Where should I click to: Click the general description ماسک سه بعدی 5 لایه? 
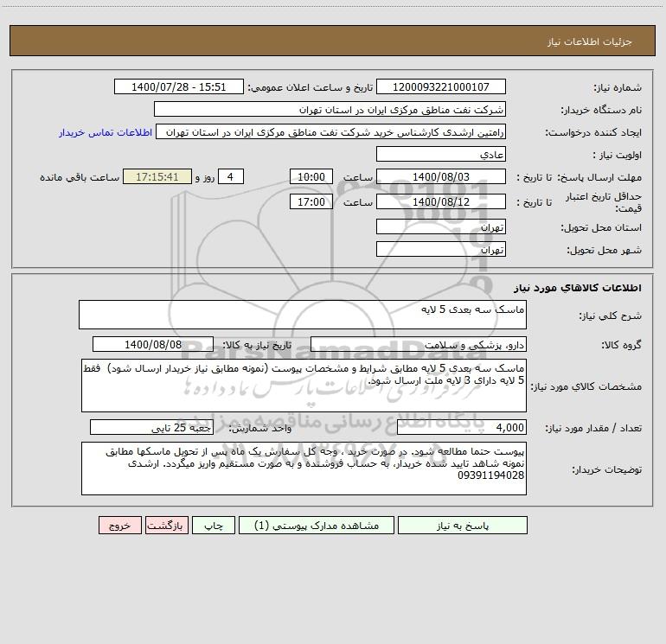pyautogui.click(x=303, y=315)
